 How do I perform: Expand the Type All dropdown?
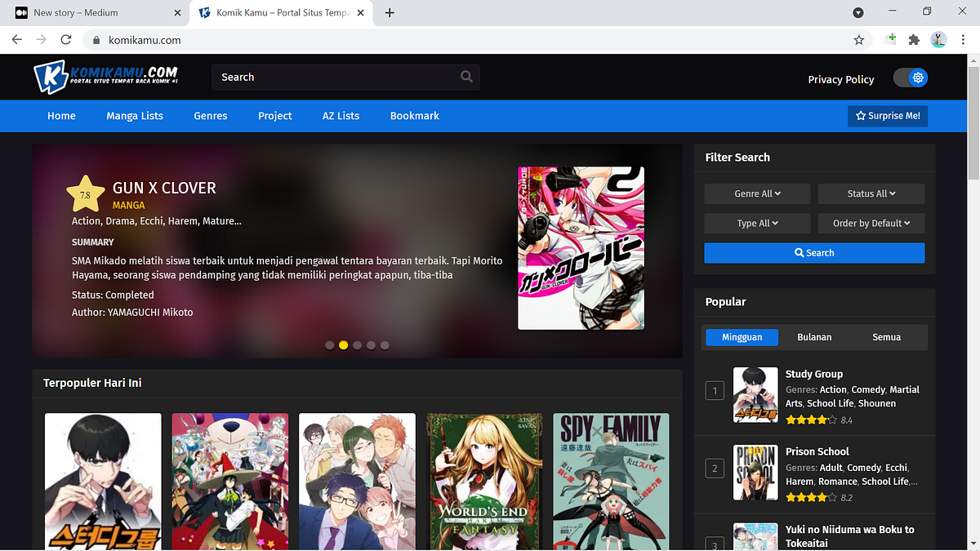point(757,223)
